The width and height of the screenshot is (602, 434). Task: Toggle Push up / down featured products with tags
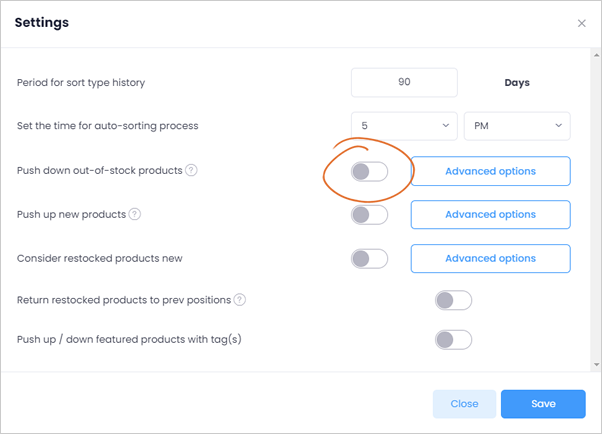pyautogui.click(x=453, y=340)
